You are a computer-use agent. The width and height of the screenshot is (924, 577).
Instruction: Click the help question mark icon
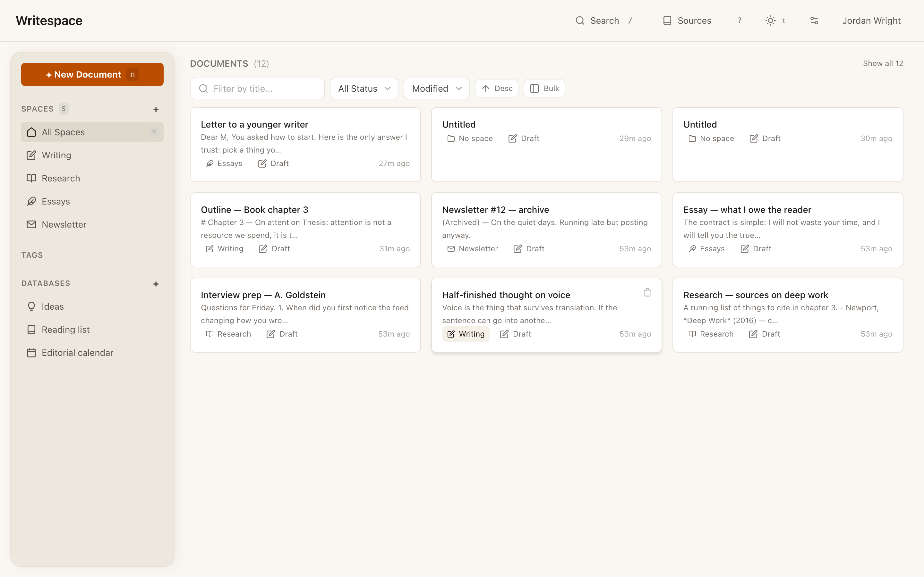pyautogui.click(x=739, y=20)
